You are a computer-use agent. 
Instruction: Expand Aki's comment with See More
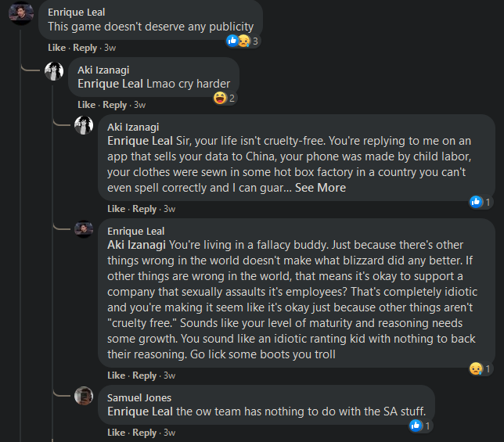point(320,188)
